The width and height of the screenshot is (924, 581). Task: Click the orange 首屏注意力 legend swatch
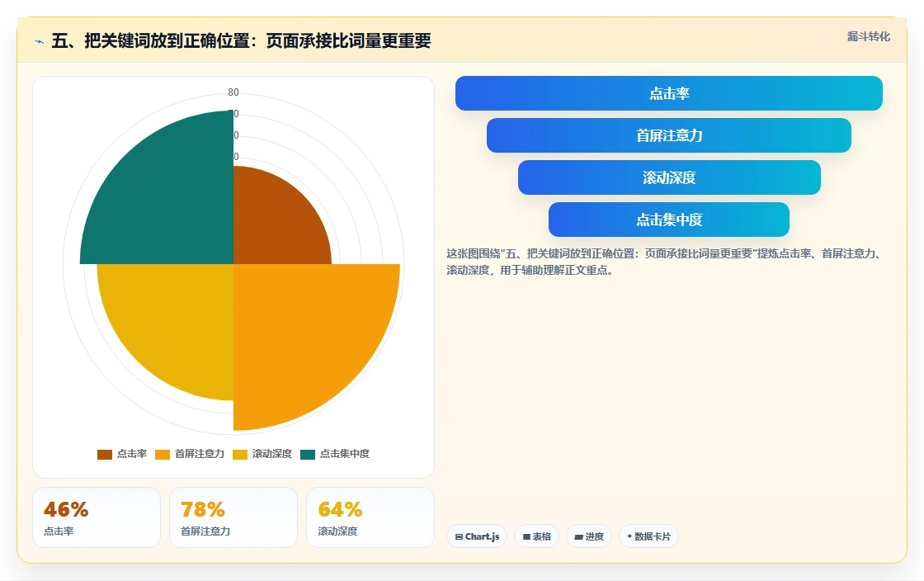(162, 454)
